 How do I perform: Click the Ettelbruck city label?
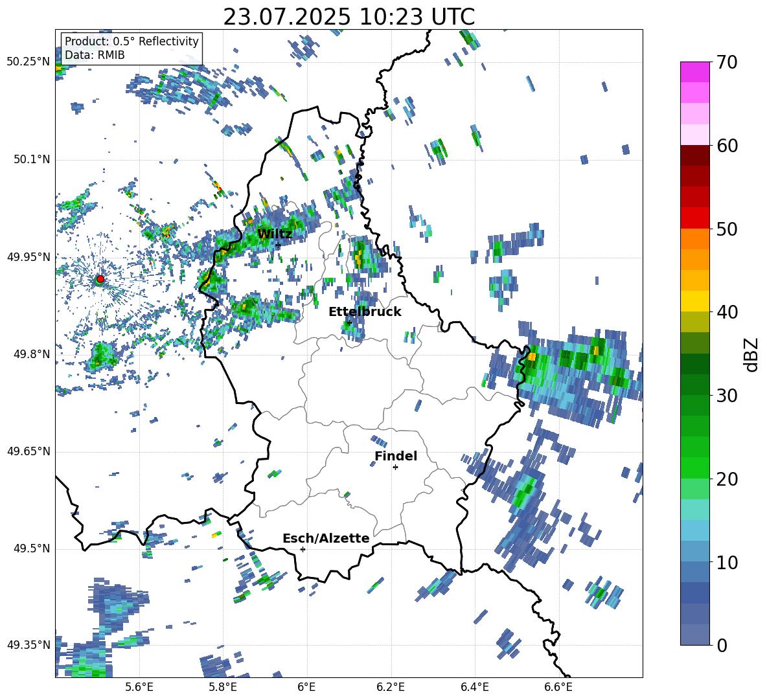365,312
